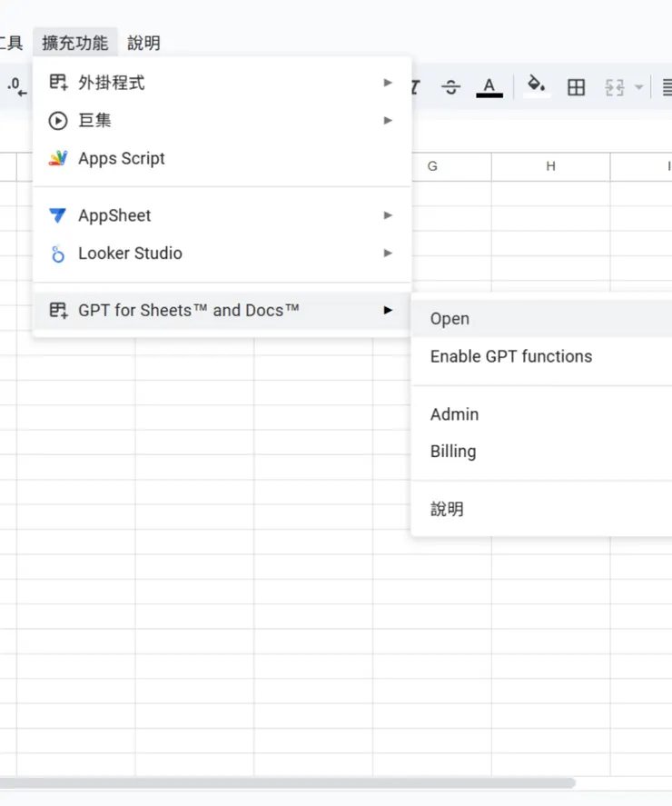Select 說明 in the GPT submenu
The image size is (672, 806).
click(541, 509)
